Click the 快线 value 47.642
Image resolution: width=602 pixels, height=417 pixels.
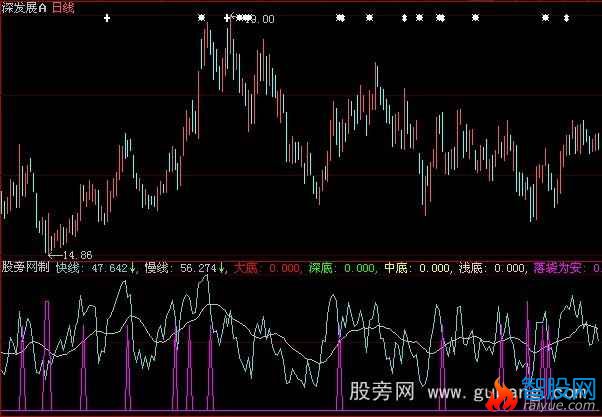tap(109, 268)
